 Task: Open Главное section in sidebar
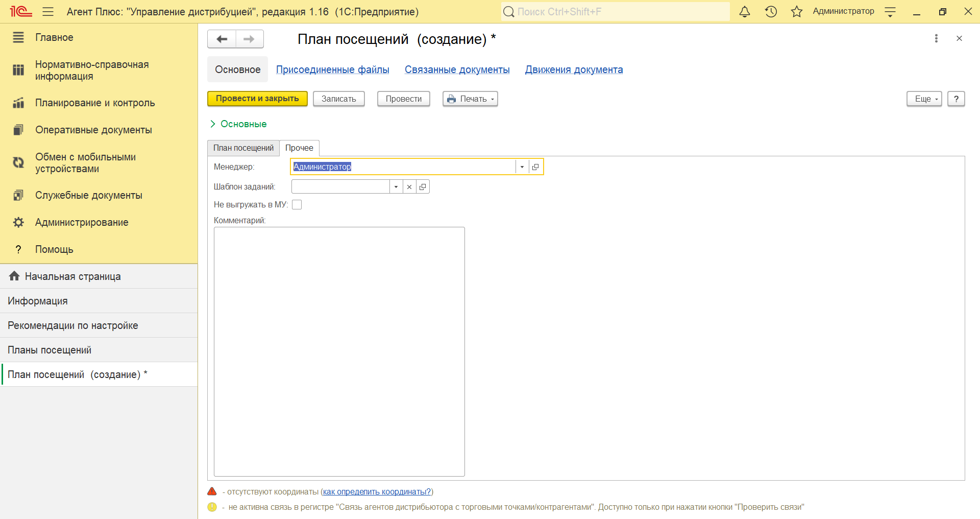tap(99, 37)
